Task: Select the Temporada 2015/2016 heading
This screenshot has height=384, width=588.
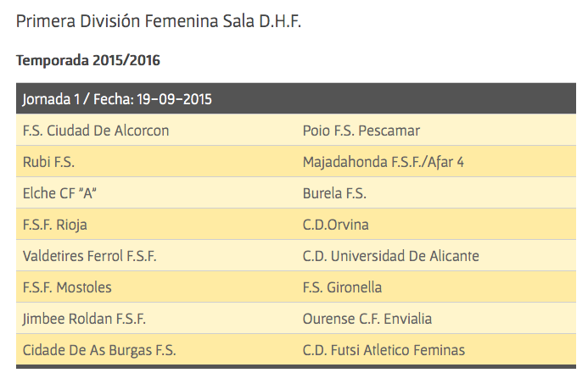Action: coord(88,60)
